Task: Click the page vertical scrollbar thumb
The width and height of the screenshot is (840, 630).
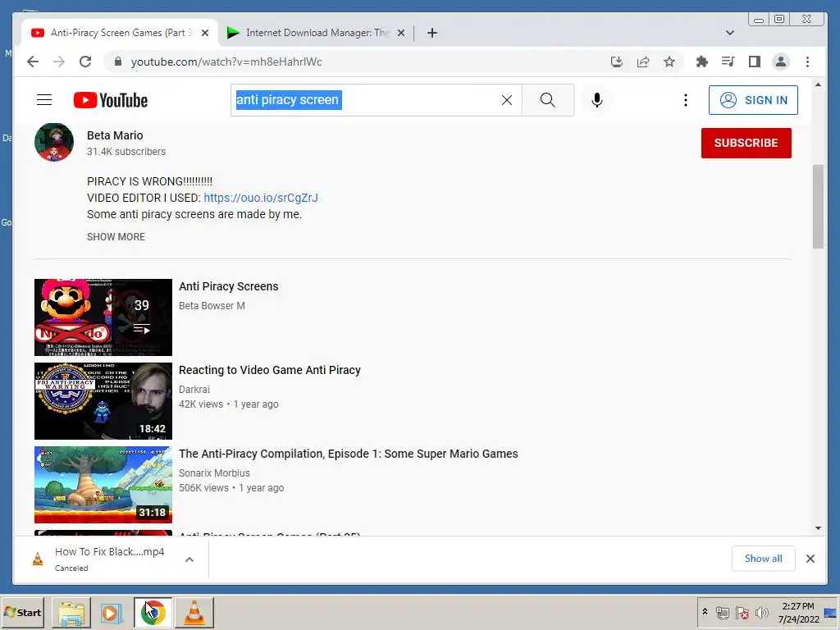Action: pos(818,207)
